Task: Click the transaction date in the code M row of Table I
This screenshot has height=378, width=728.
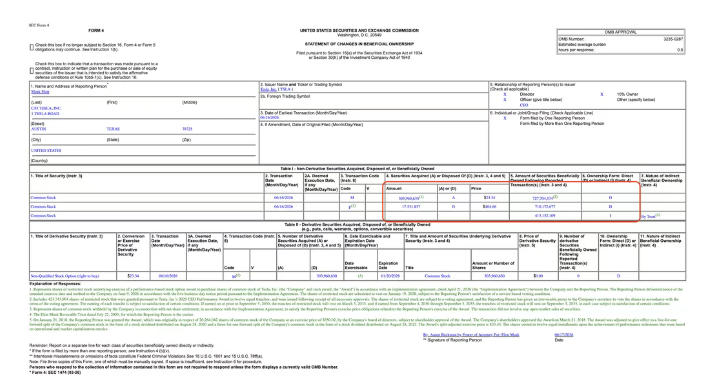Action: [x=283, y=197]
